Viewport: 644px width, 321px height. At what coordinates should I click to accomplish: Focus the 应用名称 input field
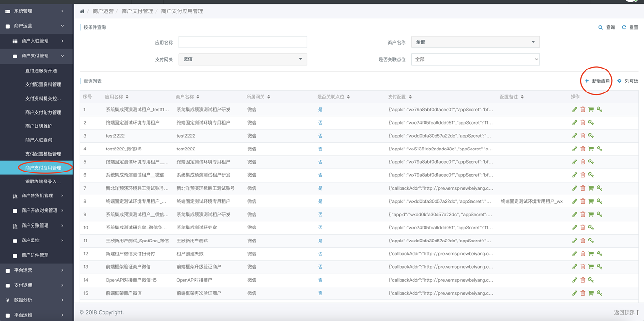[x=242, y=42]
